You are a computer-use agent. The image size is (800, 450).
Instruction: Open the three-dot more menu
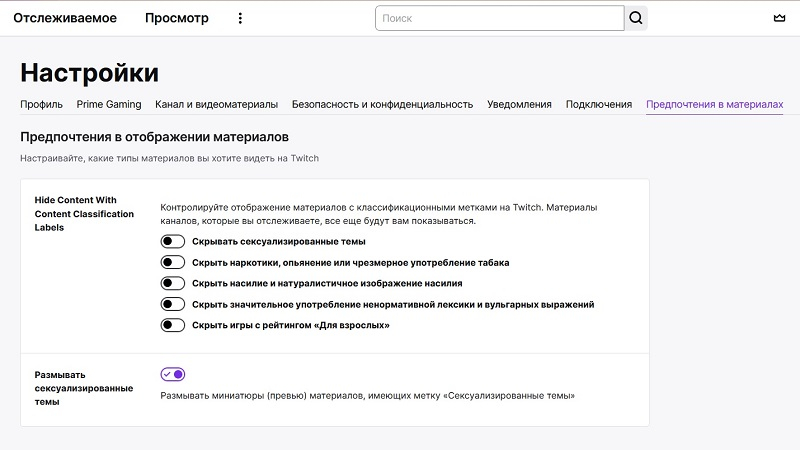click(x=240, y=18)
